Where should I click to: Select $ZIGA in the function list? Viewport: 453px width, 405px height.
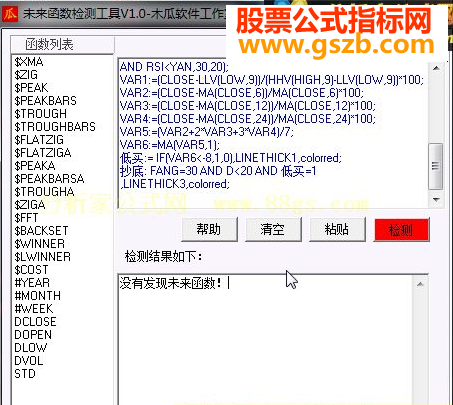pyautogui.click(x=30, y=205)
